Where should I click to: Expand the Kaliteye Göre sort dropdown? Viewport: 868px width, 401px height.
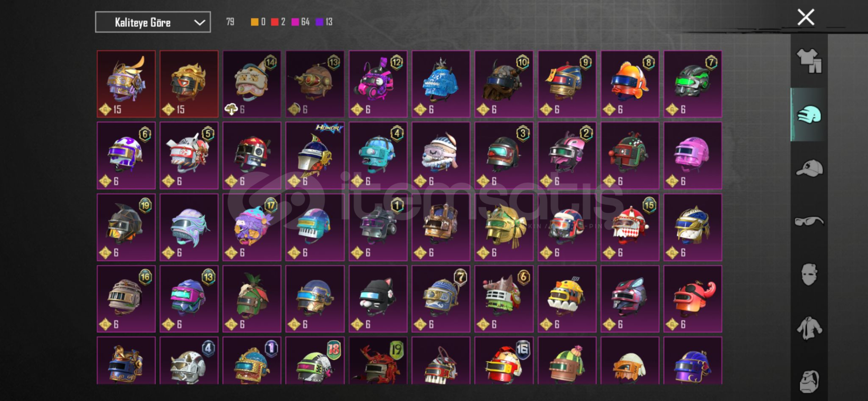click(x=153, y=22)
